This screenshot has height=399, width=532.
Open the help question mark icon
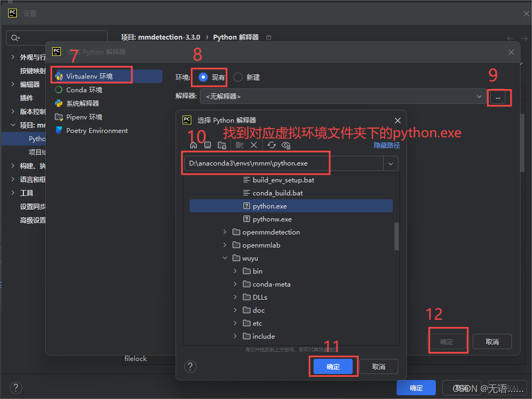tap(190, 366)
